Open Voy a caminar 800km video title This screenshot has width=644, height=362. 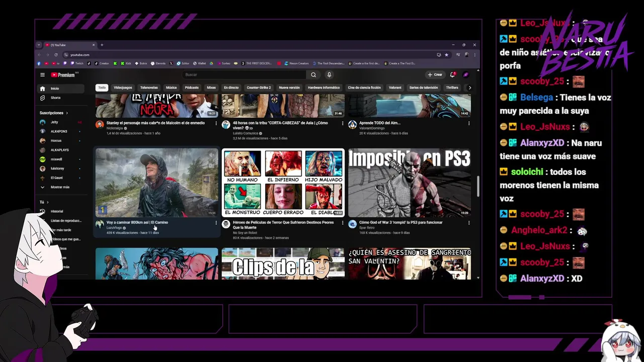(137, 222)
